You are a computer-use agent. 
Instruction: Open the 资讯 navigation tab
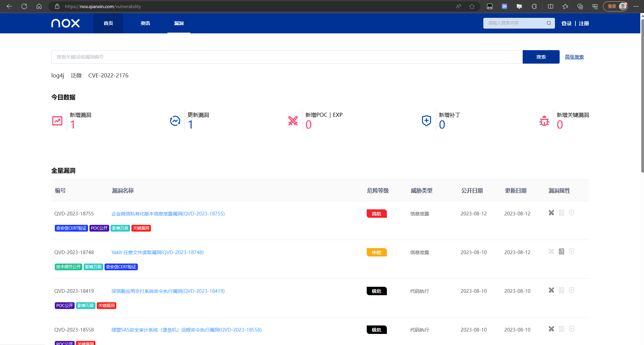click(x=145, y=23)
